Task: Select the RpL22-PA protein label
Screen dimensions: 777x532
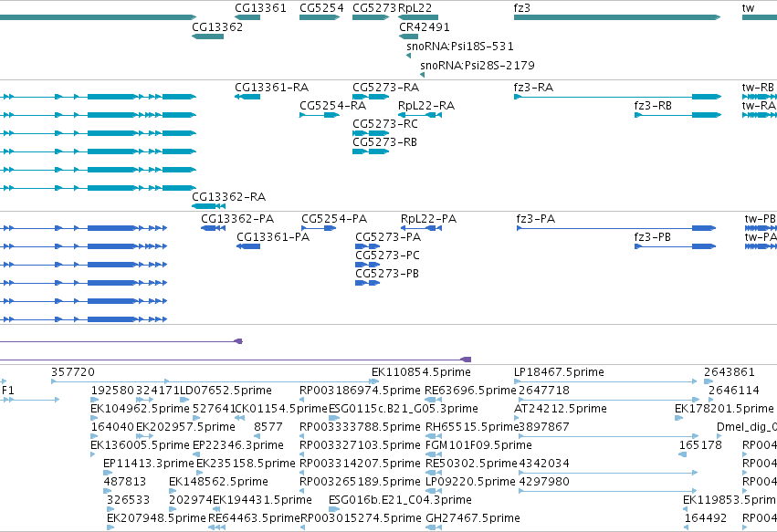Action: click(x=428, y=219)
